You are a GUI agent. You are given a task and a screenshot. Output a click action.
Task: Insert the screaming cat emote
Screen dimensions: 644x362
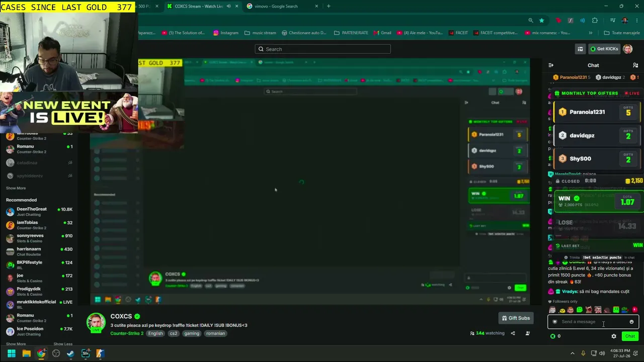pos(589,310)
